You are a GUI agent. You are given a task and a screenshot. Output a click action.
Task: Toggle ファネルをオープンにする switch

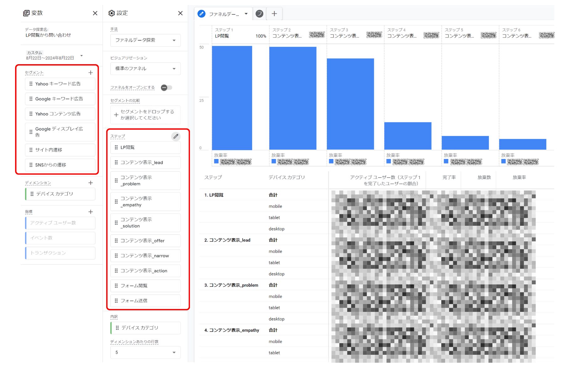coord(166,88)
